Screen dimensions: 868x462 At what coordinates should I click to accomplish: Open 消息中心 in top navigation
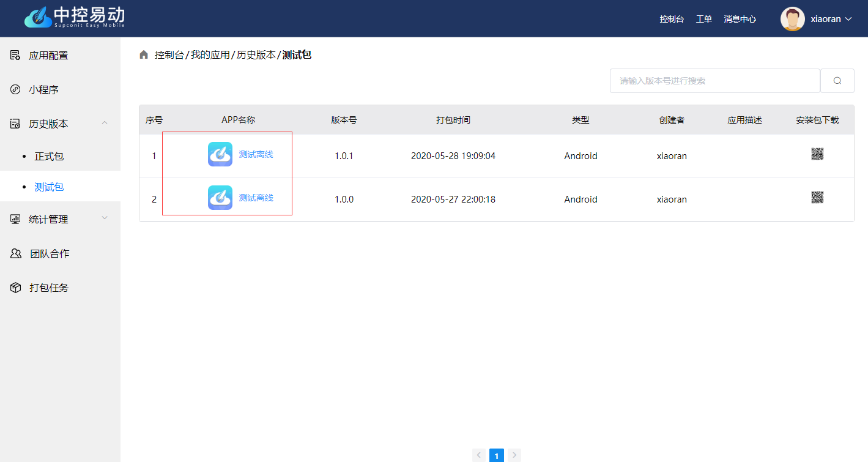[740, 19]
